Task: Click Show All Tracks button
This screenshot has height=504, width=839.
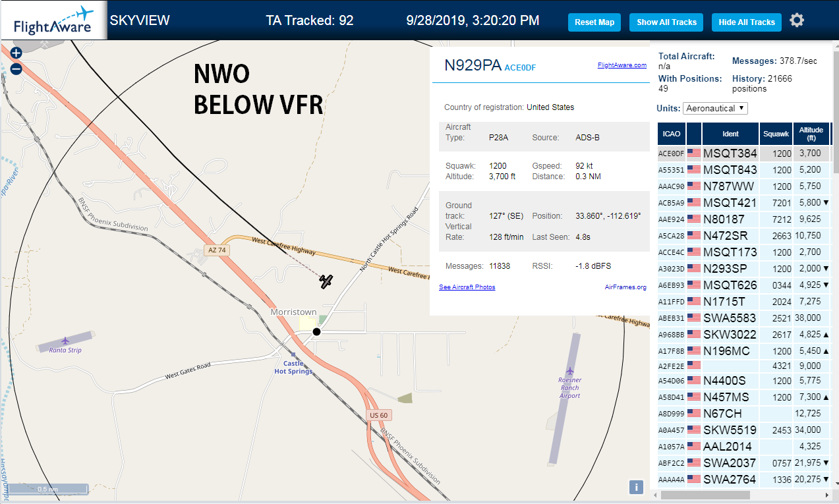Action: (x=666, y=22)
